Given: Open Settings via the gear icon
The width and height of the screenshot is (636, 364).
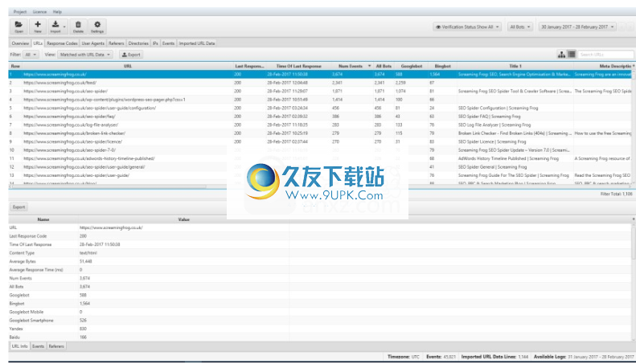Looking at the screenshot, I should click(x=97, y=27).
